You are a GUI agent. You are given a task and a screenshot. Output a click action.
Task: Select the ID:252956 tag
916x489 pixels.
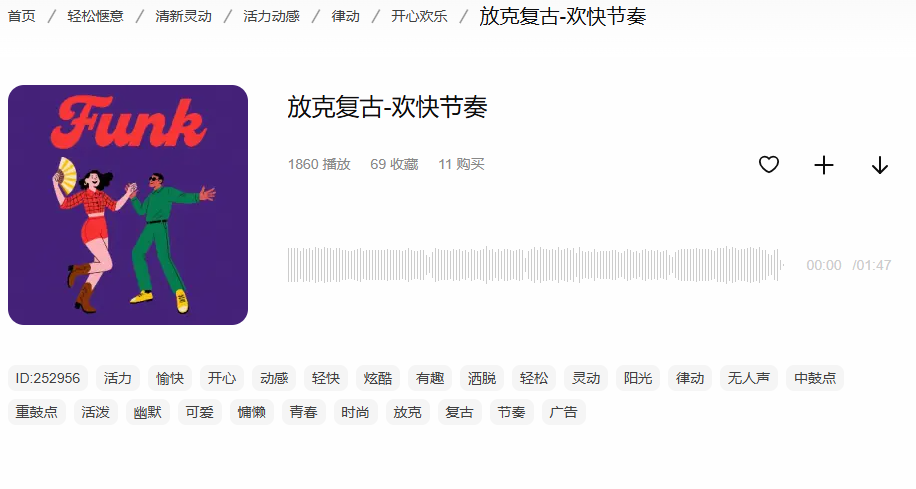click(x=48, y=378)
